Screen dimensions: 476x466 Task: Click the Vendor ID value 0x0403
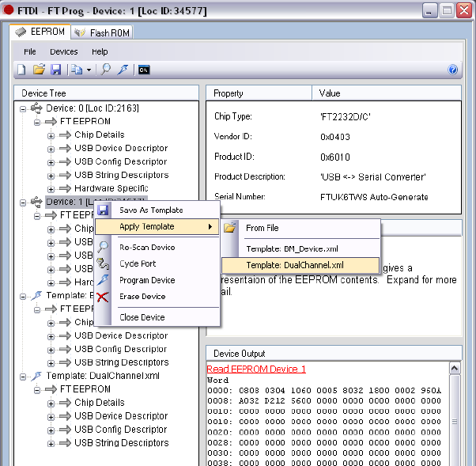(335, 137)
